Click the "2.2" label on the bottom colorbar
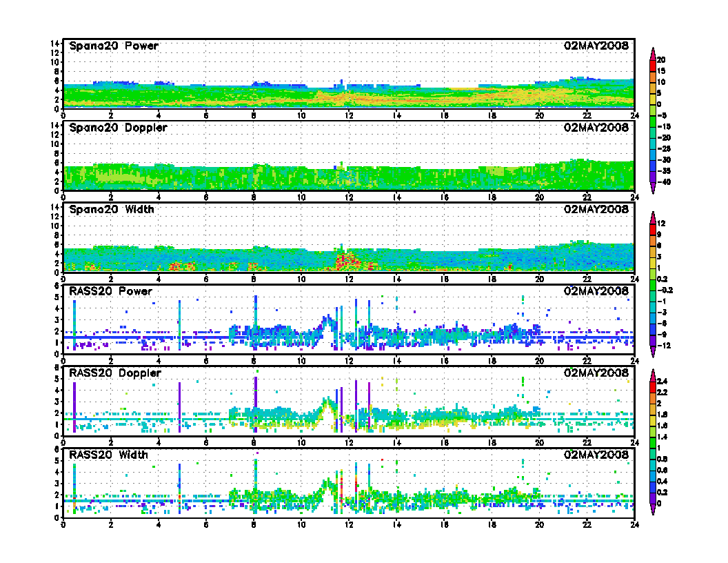This screenshot has height=563, width=728. (x=662, y=393)
